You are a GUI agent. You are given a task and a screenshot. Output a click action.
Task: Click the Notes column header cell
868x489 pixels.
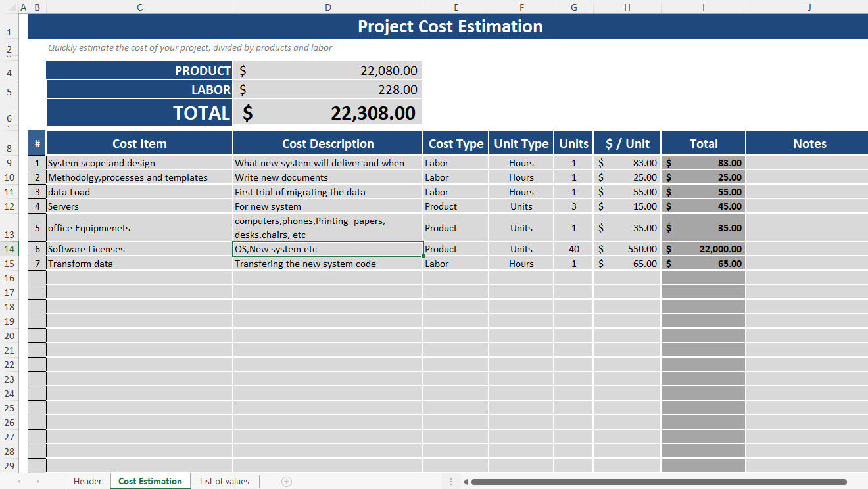(x=809, y=143)
